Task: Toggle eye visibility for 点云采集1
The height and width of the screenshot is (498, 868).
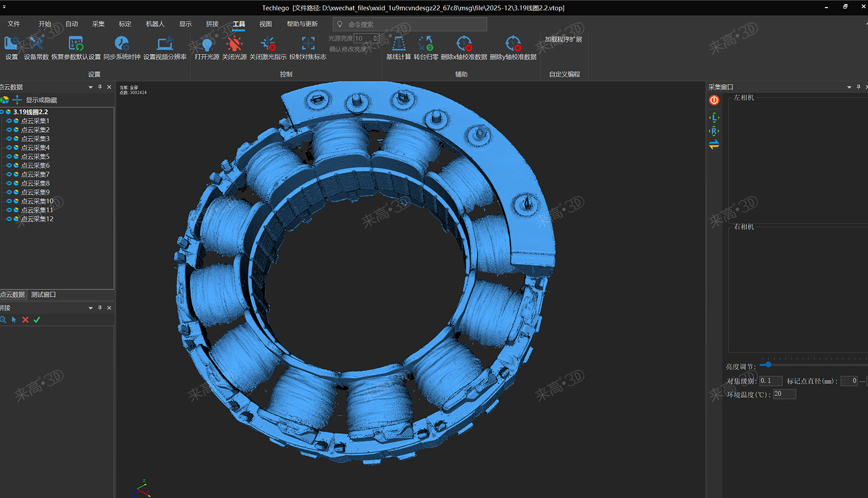Action: pos(9,121)
